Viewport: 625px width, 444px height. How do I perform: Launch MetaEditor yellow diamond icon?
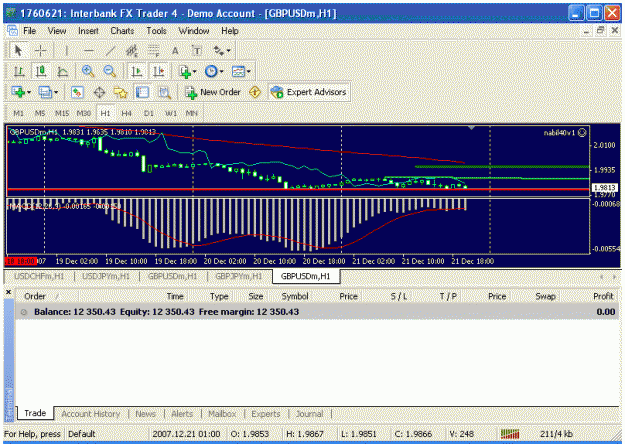click(x=255, y=92)
